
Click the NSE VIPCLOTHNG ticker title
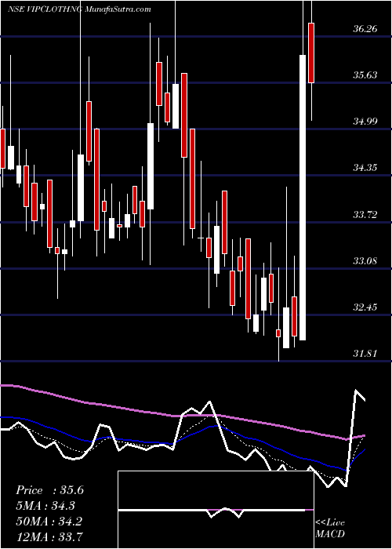coord(45,9)
